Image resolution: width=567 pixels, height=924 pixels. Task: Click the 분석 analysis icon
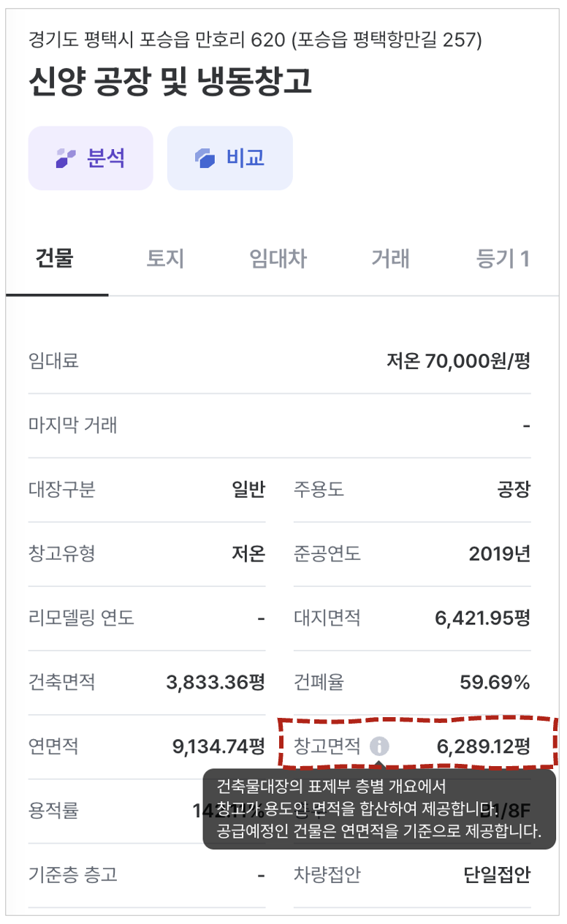66,158
